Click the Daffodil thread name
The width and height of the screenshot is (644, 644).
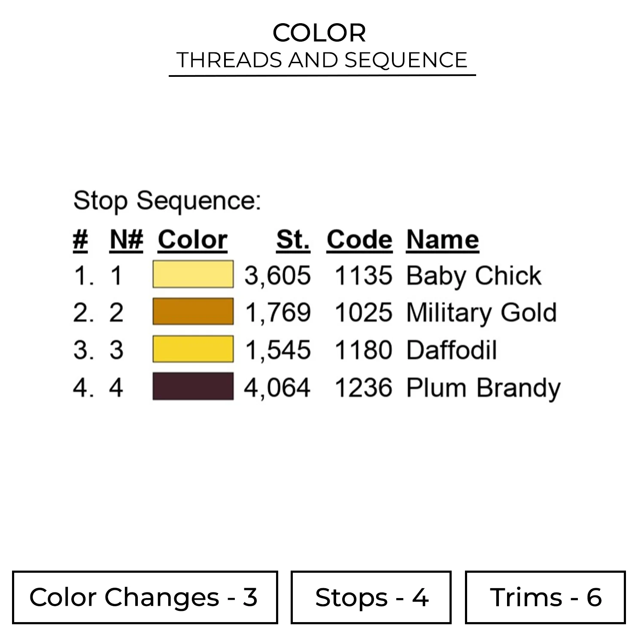pos(451,350)
